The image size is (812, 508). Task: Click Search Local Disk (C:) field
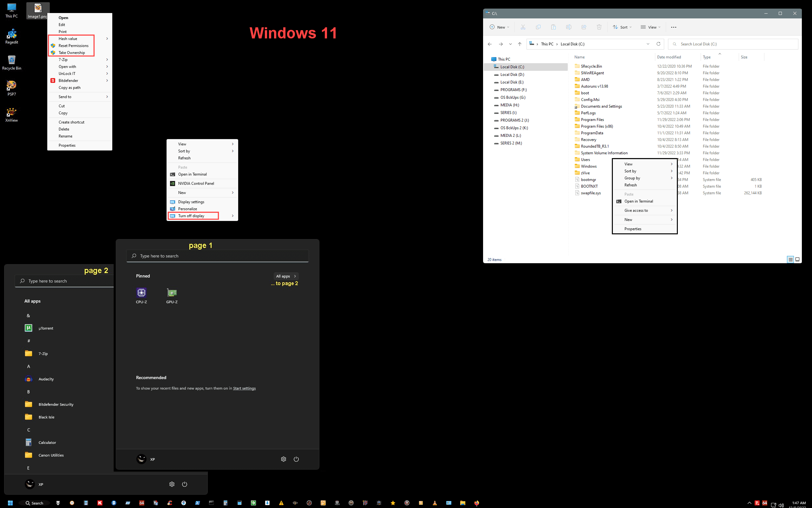coord(733,44)
